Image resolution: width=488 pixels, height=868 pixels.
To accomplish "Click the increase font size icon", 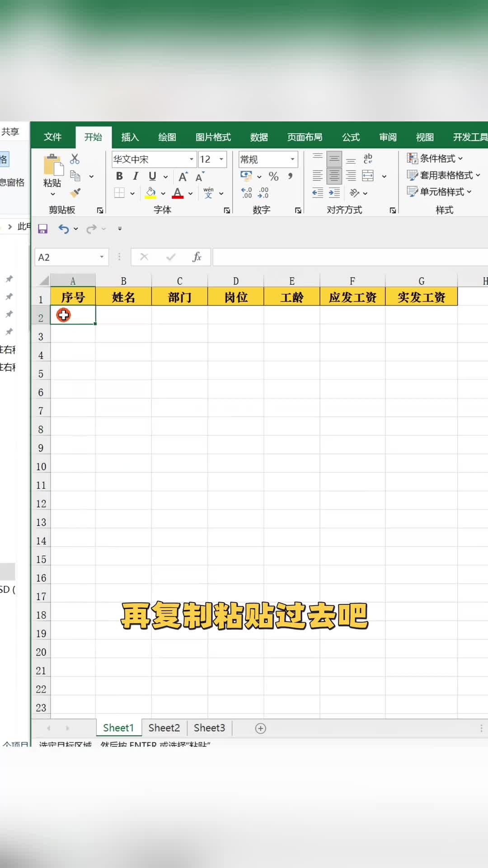I will (x=183, y=177).
